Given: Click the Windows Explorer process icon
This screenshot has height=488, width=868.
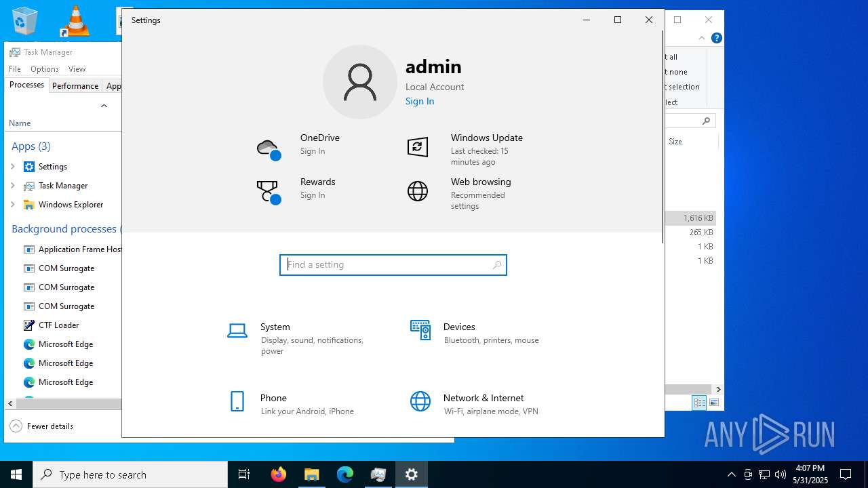Looking at the screenshot, I should coord(29,205).
